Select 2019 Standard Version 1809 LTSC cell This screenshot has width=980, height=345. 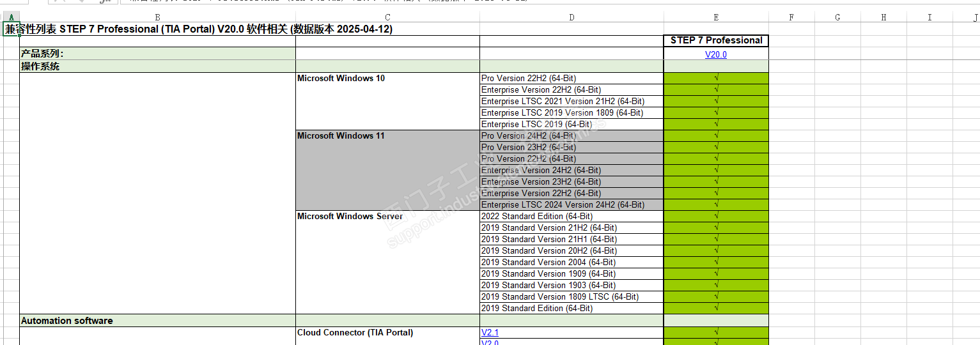tap(572, 297)
